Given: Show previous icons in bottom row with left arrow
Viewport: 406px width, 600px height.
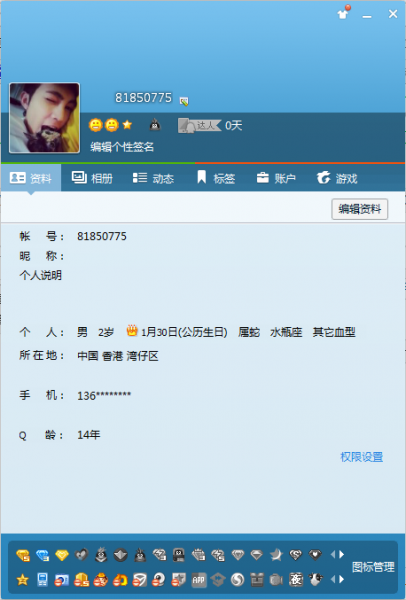Looking at the screenshot, I should tap(333, 580).
